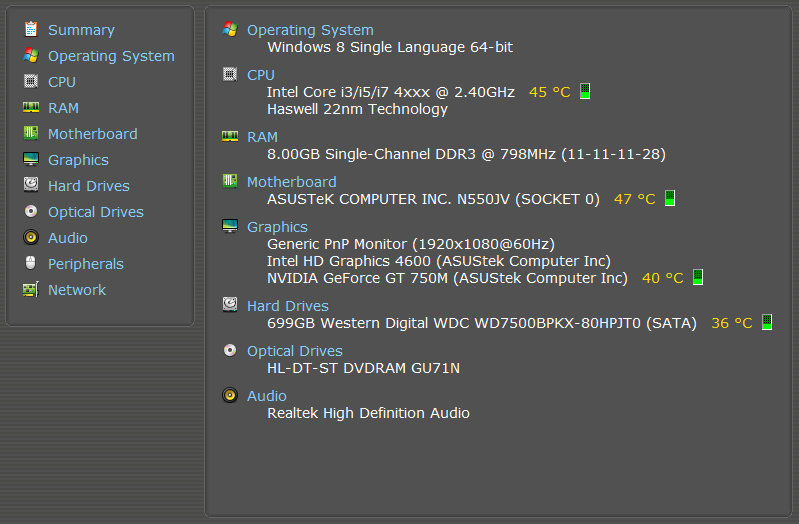Click '8.00GB Single-Channel DDR3' RAM text

click(x=371, y=154)
